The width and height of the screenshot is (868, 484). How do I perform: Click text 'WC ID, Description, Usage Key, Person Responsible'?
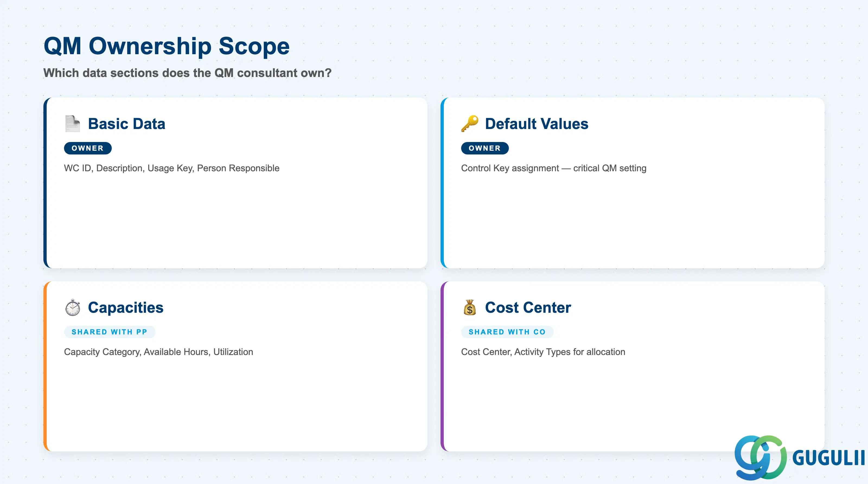[172, 168]
